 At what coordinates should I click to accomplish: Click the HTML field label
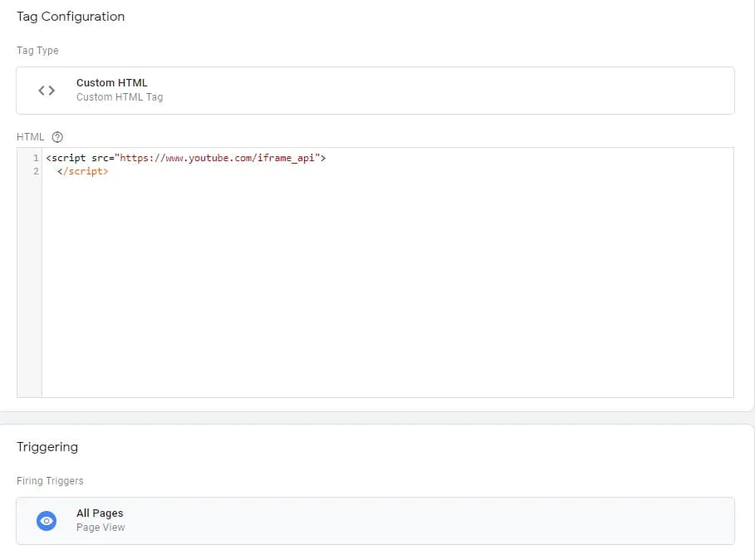(31, 136)
